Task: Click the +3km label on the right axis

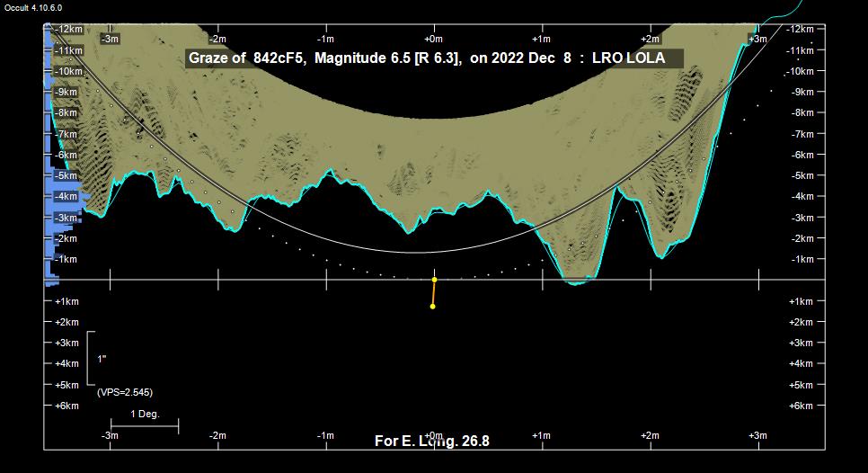Action: point(802,343)
